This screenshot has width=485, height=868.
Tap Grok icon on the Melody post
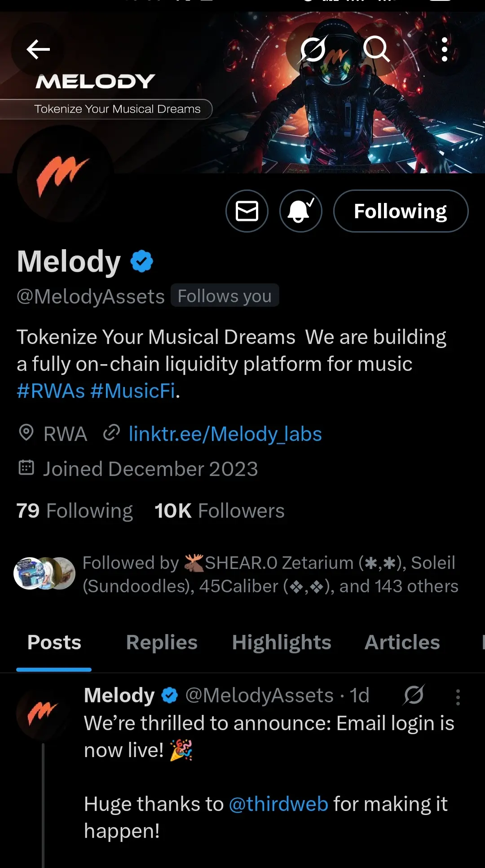pyautogui.click(x=414, y=696)
